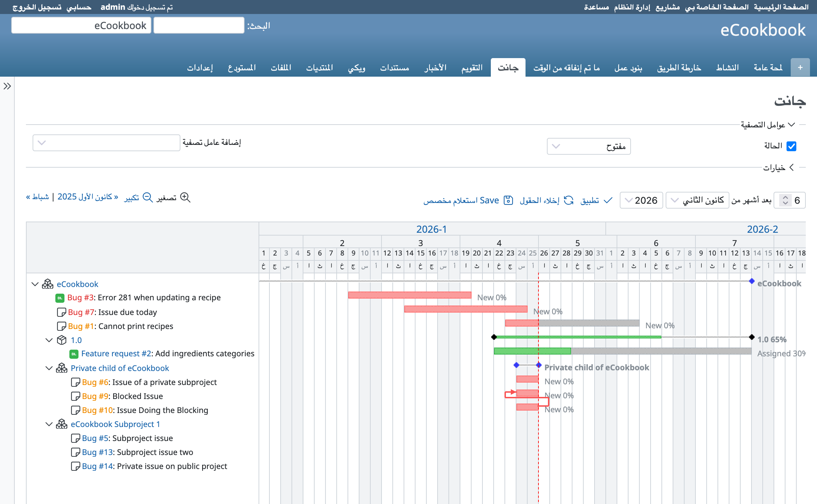Image resolution: width=817 pixels, height=504 pixels.
Task: Open the Calendar 'التقويم' tab
Action: pyautogui.click(x=472, y=68)
